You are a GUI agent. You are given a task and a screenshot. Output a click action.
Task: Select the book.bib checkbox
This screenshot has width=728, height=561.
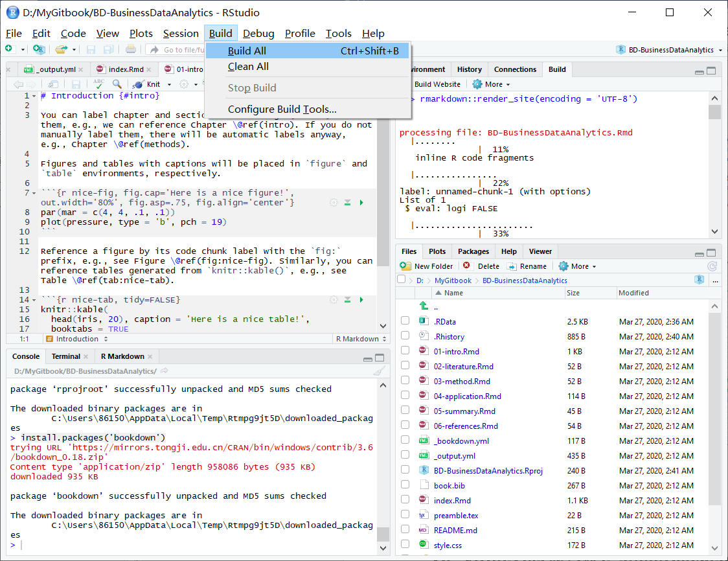tap(405, 485)
